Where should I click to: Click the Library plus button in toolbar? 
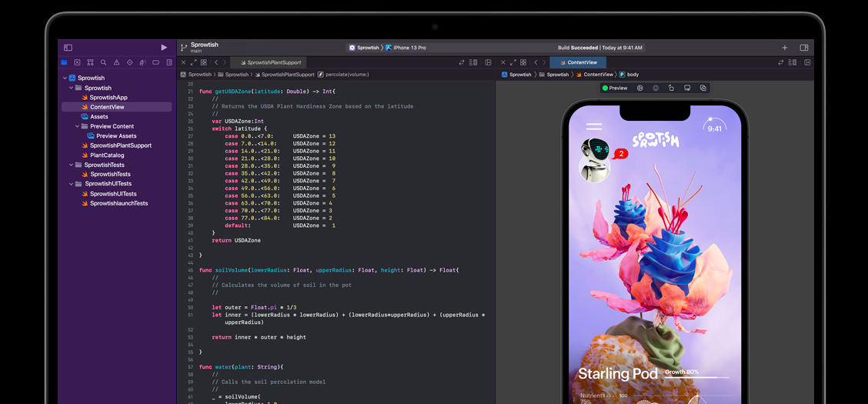click(x=784, y=48)
